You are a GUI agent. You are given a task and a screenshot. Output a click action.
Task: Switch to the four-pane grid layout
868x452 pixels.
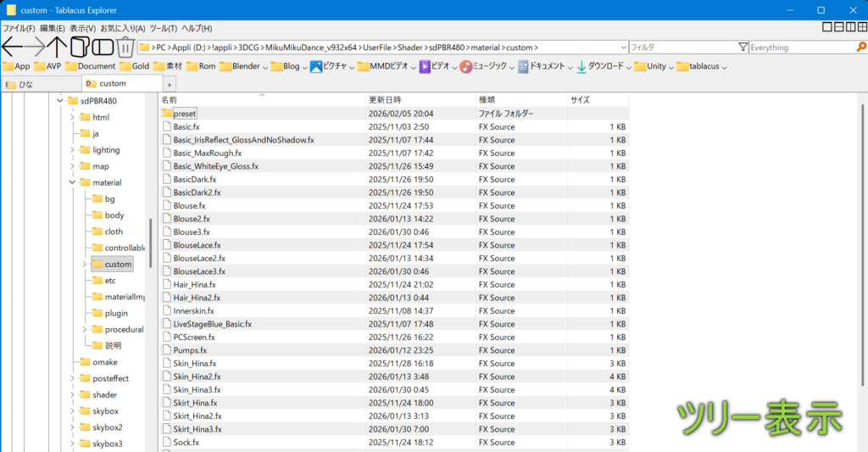860,28
